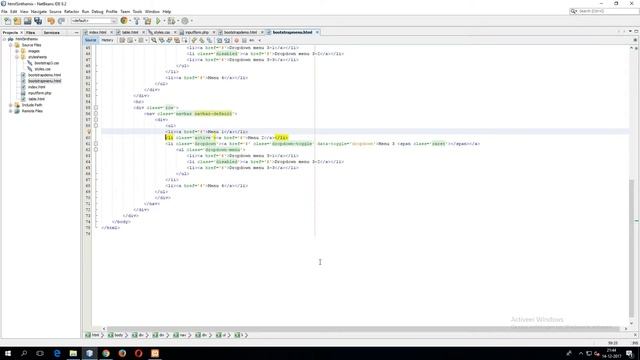The width and height of the screenshot is (640, 360).
Task: Expand the Remote Files node
Action: point(11,111)
